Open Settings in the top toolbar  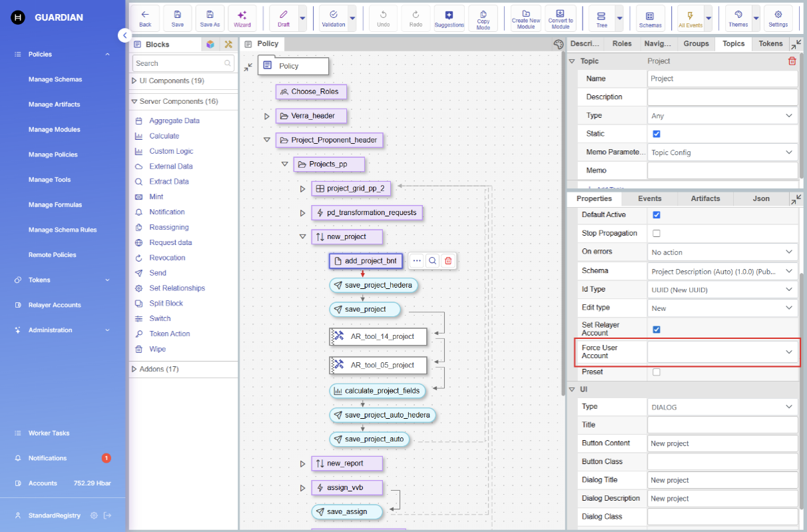778,18
